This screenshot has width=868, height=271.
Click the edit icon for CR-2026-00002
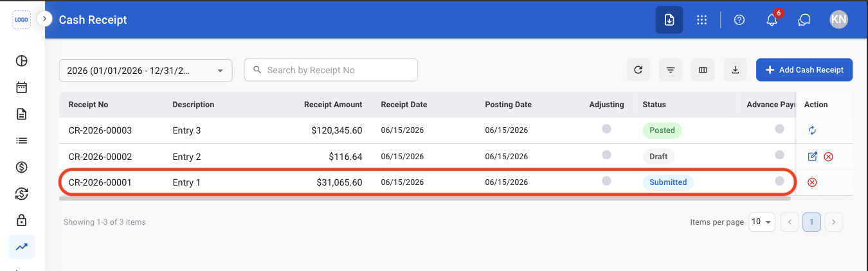coord(813,156)
